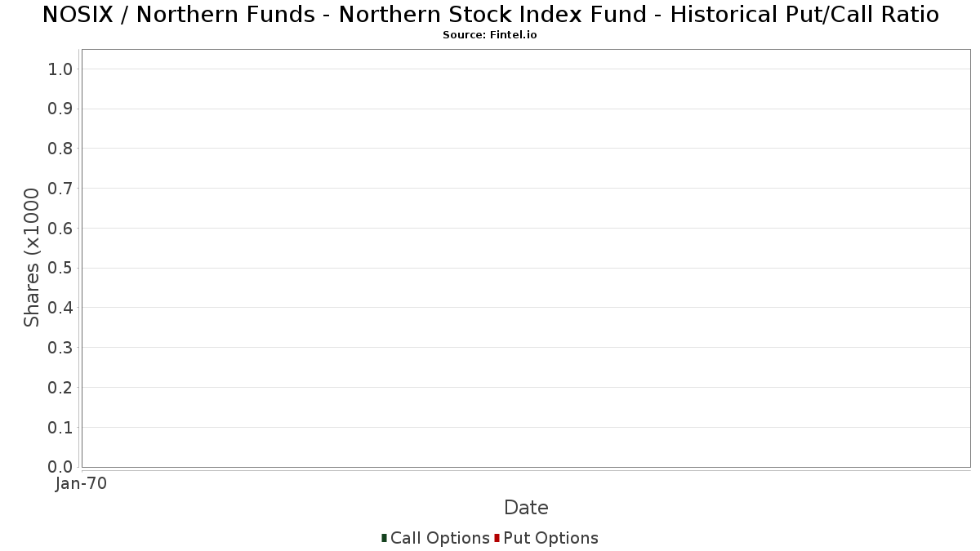980x551 pixels.
Task: Toggle the Put Options legend label
Action: point(550,538)
